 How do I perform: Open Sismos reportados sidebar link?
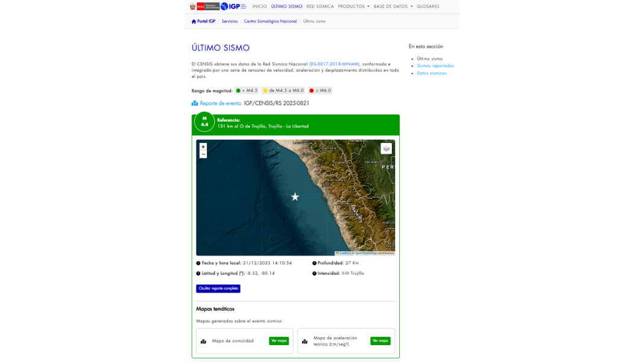435,66
